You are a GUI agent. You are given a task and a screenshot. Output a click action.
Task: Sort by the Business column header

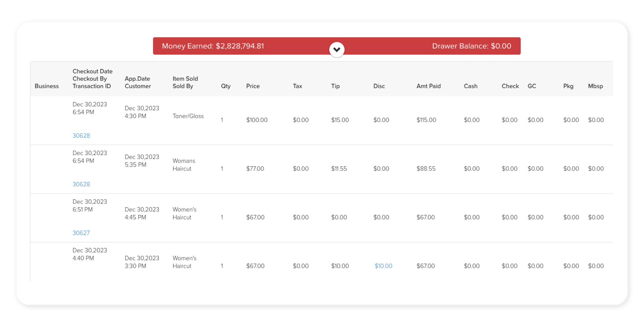47,86
